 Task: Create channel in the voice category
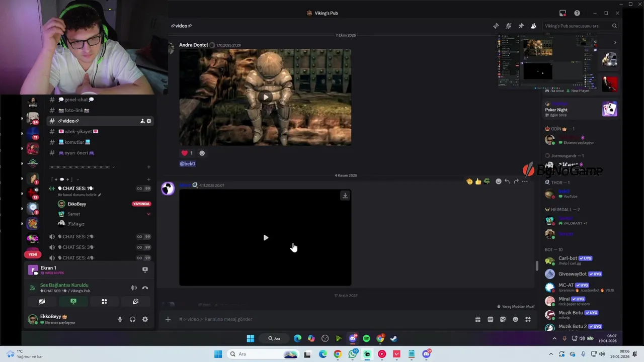click(148, 179)
